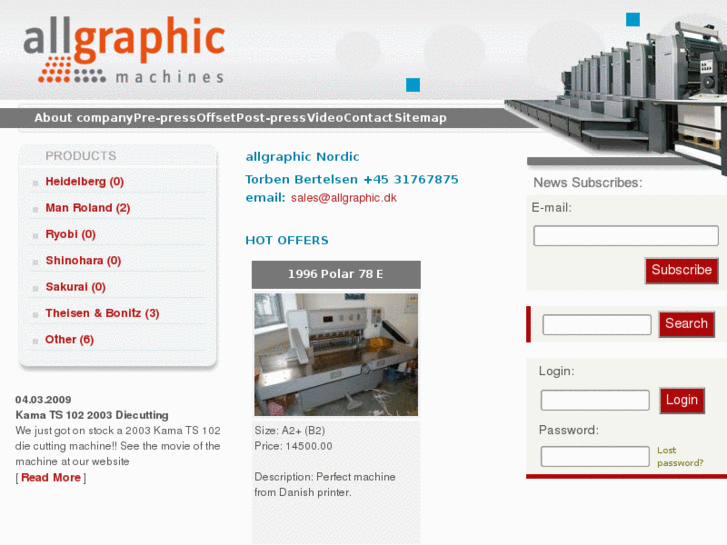Click the red Login button
The height and width of the screenshot is (545, 727).
pyautogui.click(x=682, y=400)
